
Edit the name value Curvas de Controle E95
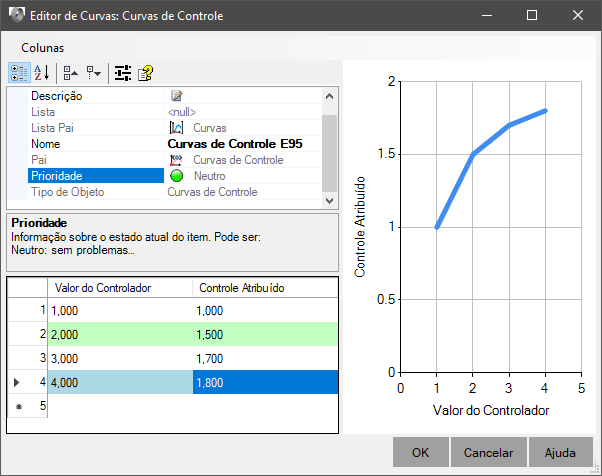click(x=235, y=144)
